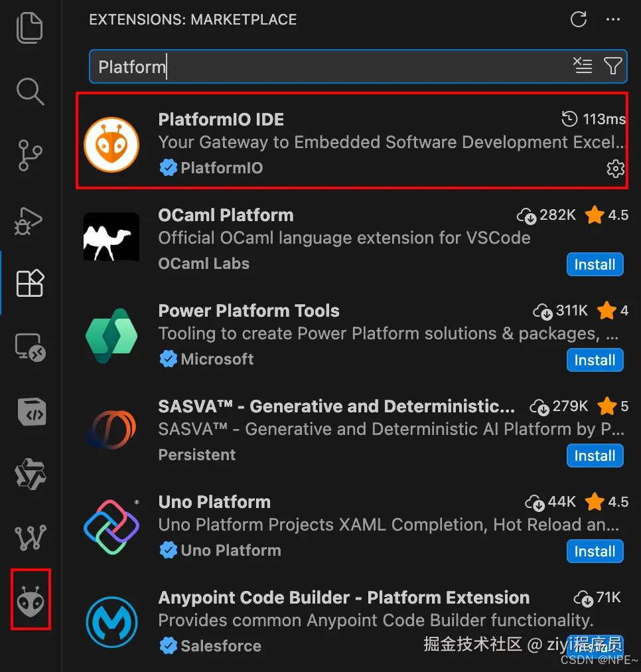
Task: Select the Extensions view icon
Action: 30,283
